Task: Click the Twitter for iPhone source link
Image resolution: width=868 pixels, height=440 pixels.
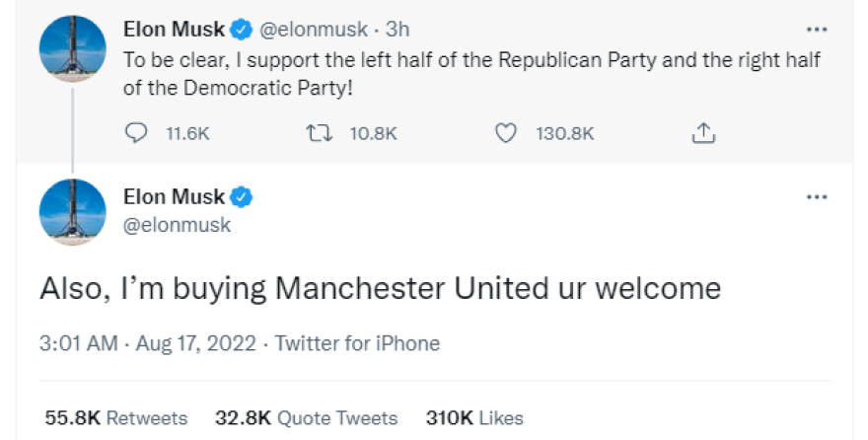Action: click(357, 343)
